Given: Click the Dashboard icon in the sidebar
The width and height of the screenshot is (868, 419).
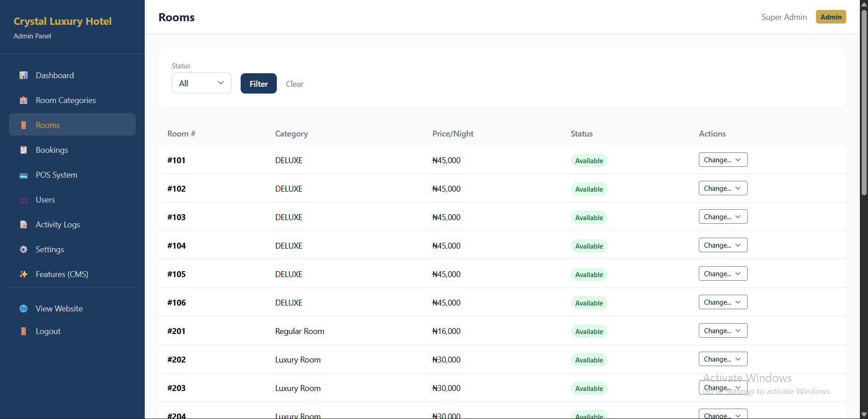Looking at the screenshot, I should [23, 75].
